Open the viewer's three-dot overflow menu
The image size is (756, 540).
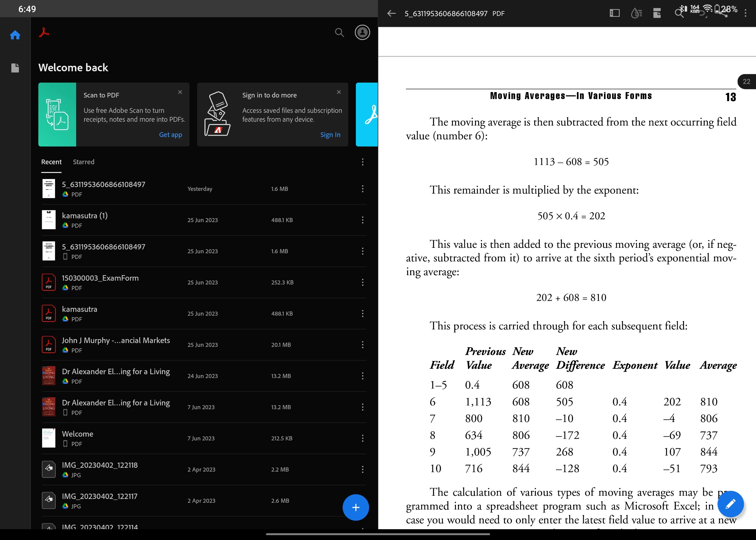pyautogui.click(x=745, y=13)
